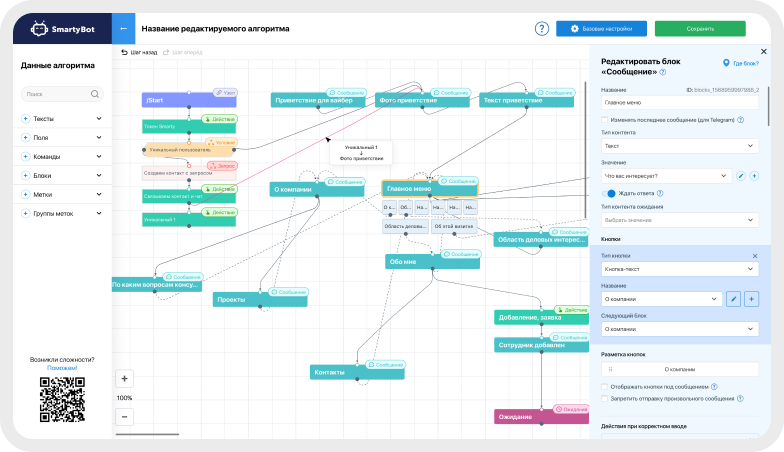Add new button name with plus icon
Viewport: 784px width, 452px height.
tap(752, 299)
